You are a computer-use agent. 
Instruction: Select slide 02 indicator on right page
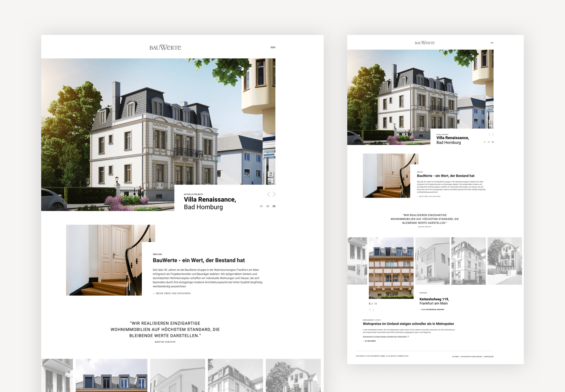pyautogui.click(x=489, y=142)
